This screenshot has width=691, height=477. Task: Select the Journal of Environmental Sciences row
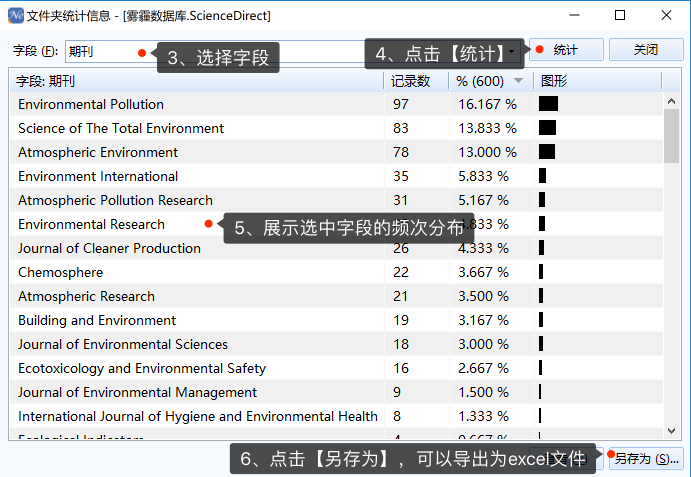click(x=337, y=344)
